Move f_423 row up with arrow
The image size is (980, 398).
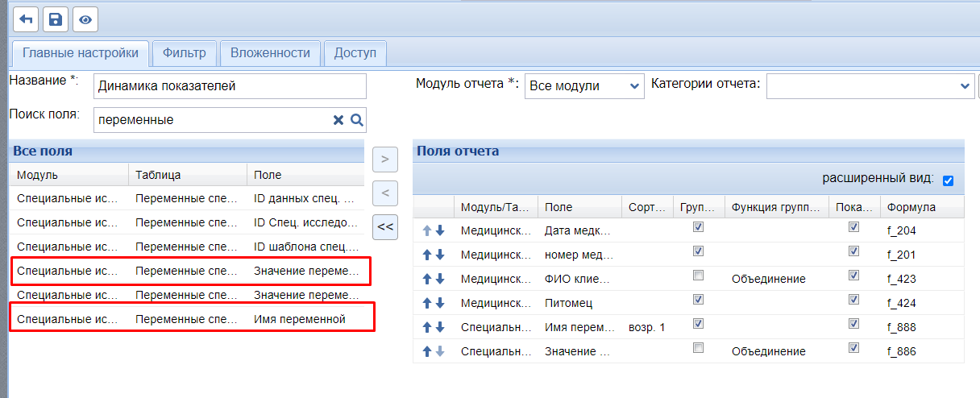[426, 279]
